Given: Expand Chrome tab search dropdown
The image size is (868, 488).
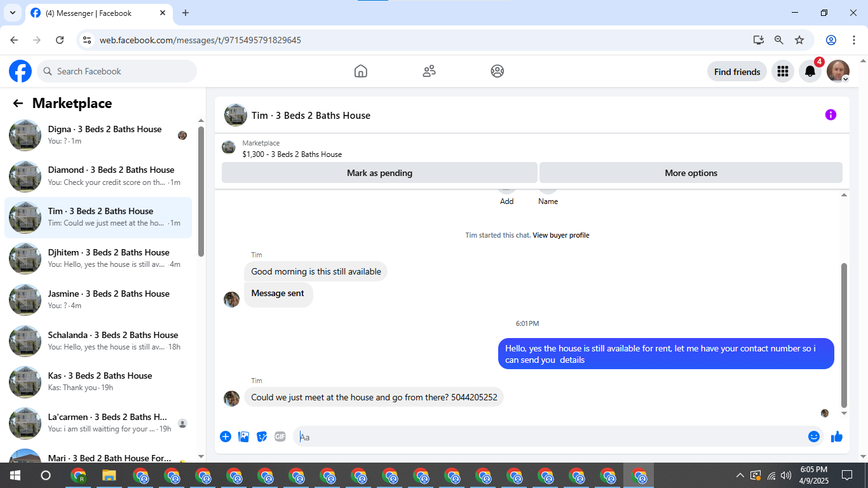Looking at the screenshot, I should coord(12,13).
